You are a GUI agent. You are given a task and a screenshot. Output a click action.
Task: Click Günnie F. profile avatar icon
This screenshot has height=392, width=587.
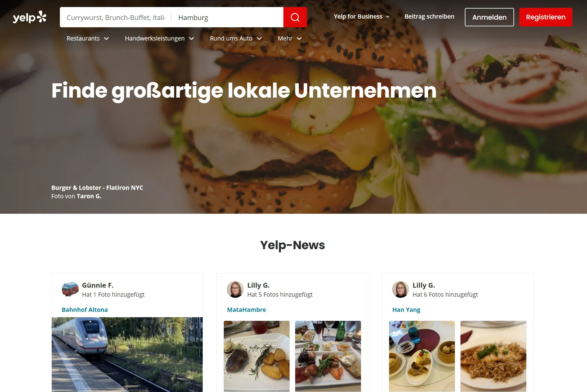point(70,289)
